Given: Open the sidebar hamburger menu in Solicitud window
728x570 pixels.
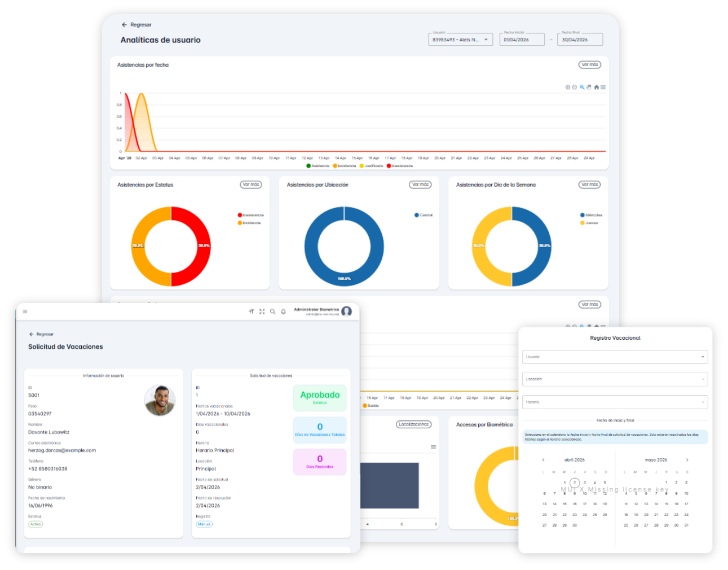Looking at the screenshot, I should click(25, 312).
